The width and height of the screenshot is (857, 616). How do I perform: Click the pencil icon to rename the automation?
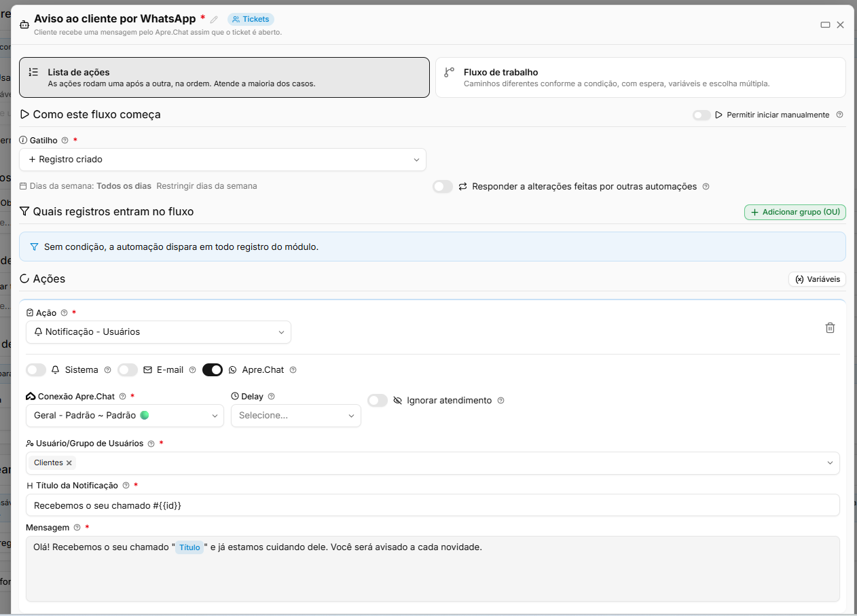(x=215, y=20)
